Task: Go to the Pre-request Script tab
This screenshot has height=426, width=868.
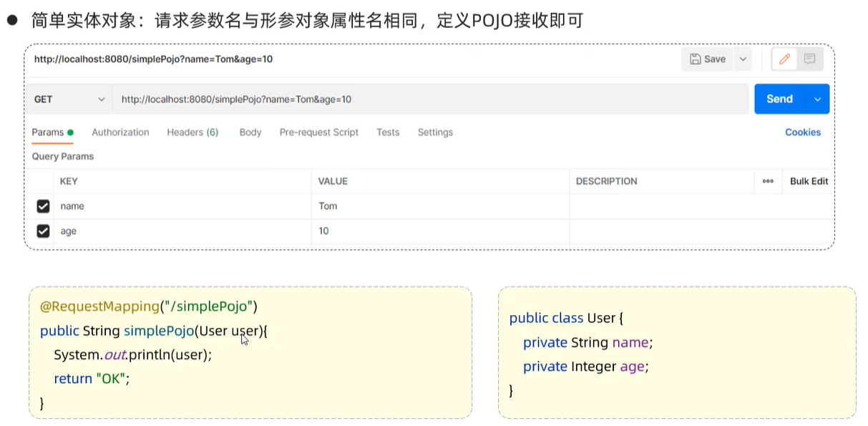Action: coord(319,132)
